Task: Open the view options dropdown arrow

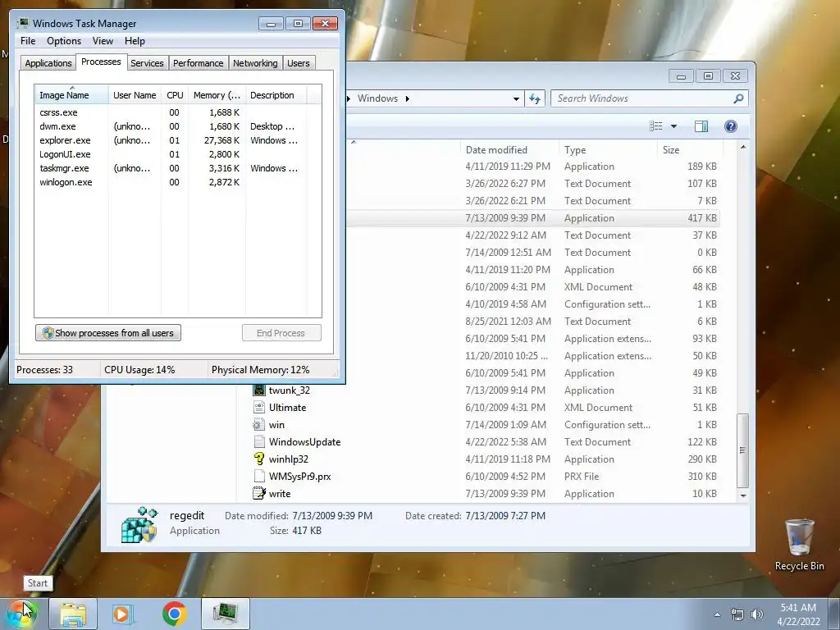Action: point(673,126)
